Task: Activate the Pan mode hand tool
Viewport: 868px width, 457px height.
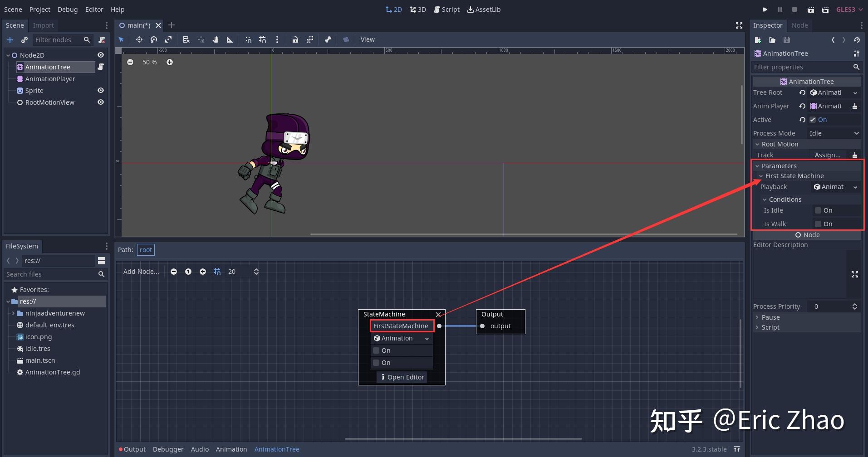Action: coord(216,40)
